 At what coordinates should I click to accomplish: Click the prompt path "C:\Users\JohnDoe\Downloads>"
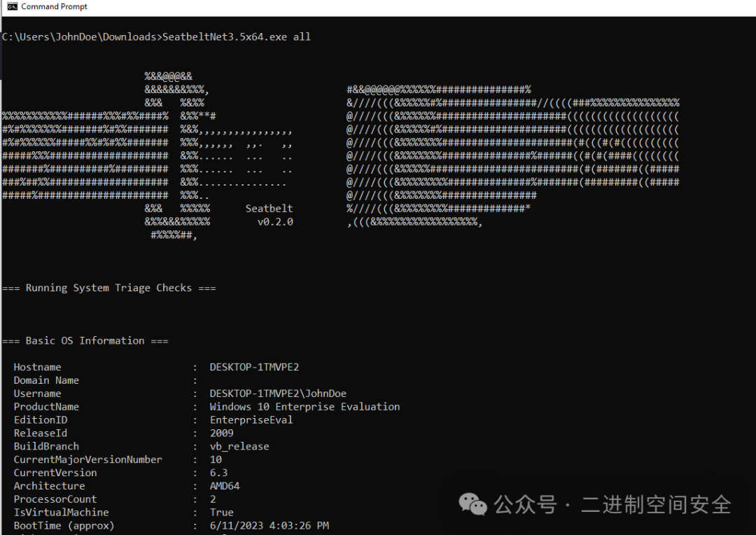[x=82, y=37]
